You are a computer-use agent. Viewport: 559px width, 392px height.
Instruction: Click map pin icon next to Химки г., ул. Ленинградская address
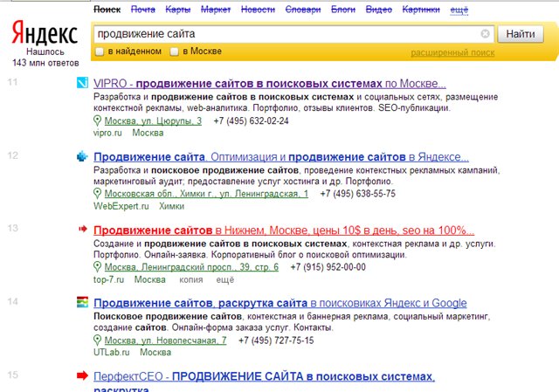pyautogui.click(x=97, y=194)
